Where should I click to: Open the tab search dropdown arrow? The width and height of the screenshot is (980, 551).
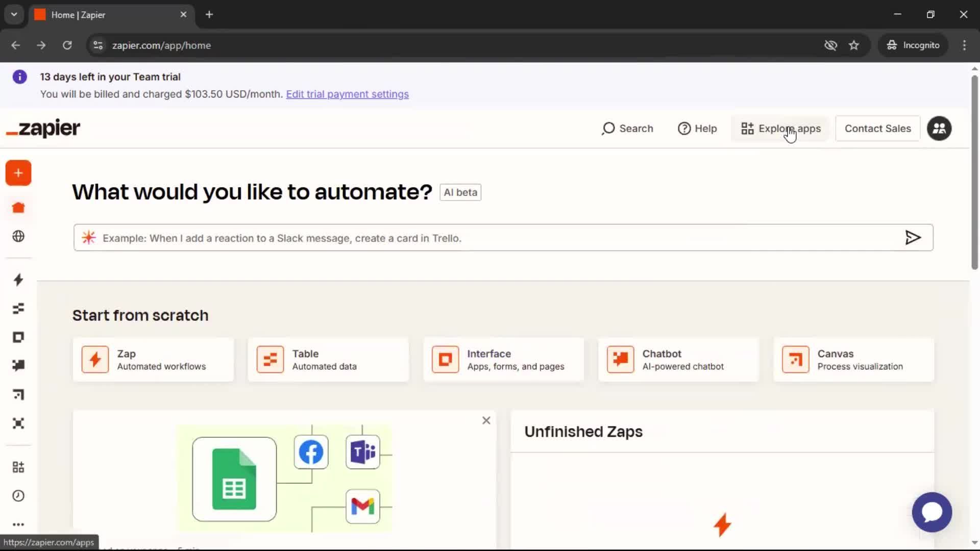click(14, 14)
